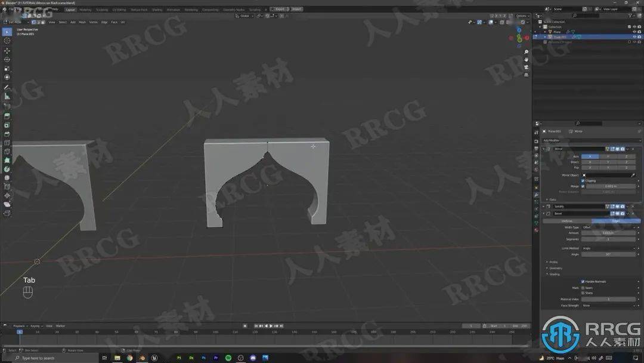Select the Extrude Region tool
This screenshot has height=363, width=644.
pos(7,116)
